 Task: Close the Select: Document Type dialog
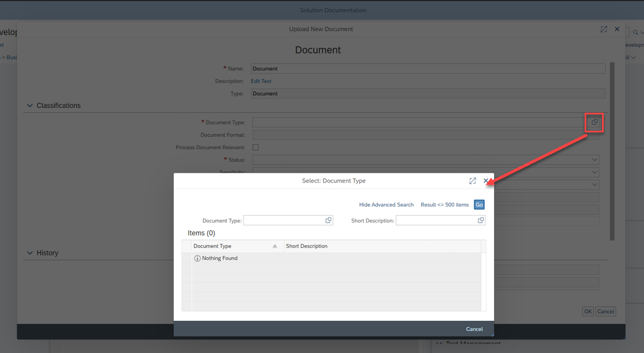[x=486, y=181]
